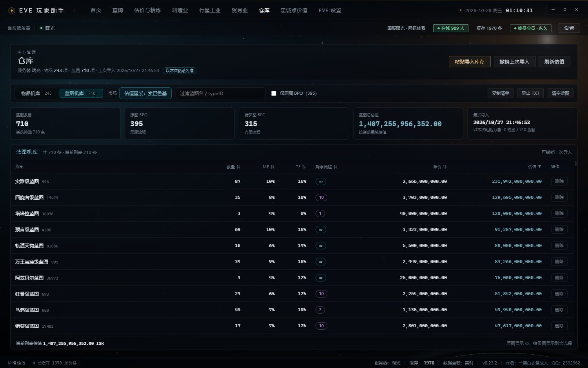
Task: Open EVE 设置 menu
Action: coord(330,10)
